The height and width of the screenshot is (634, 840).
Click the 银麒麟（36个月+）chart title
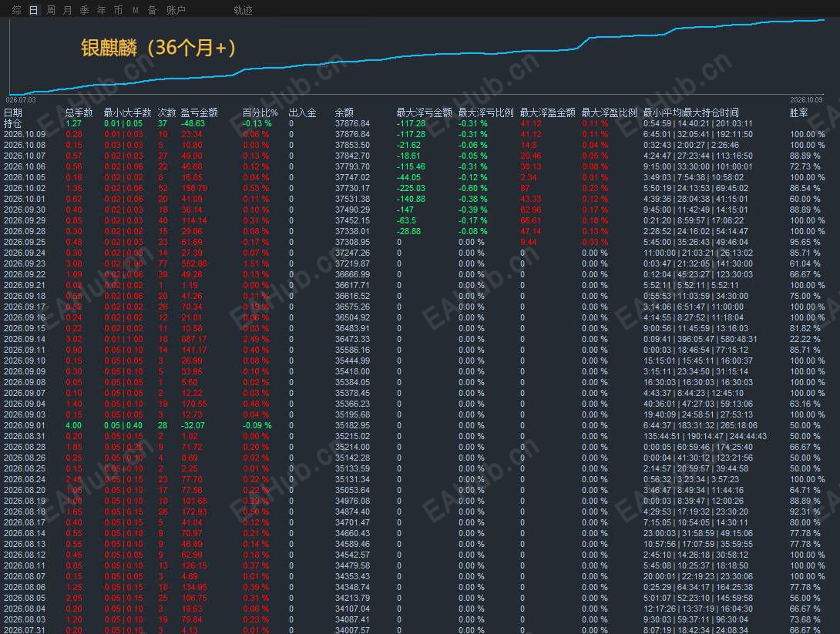click(159, 48)
